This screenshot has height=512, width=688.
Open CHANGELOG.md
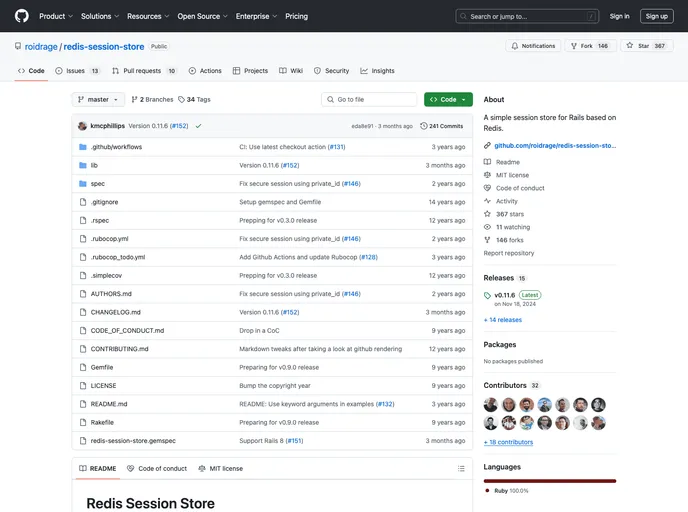115,312
